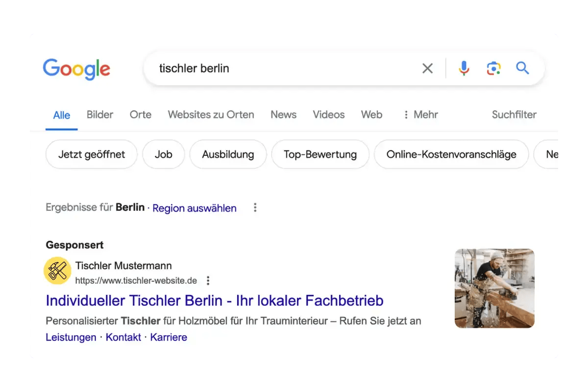Click the carpenter workshop thumbnail image
This screenshot has height=392, width=588.
coord(494,288)
